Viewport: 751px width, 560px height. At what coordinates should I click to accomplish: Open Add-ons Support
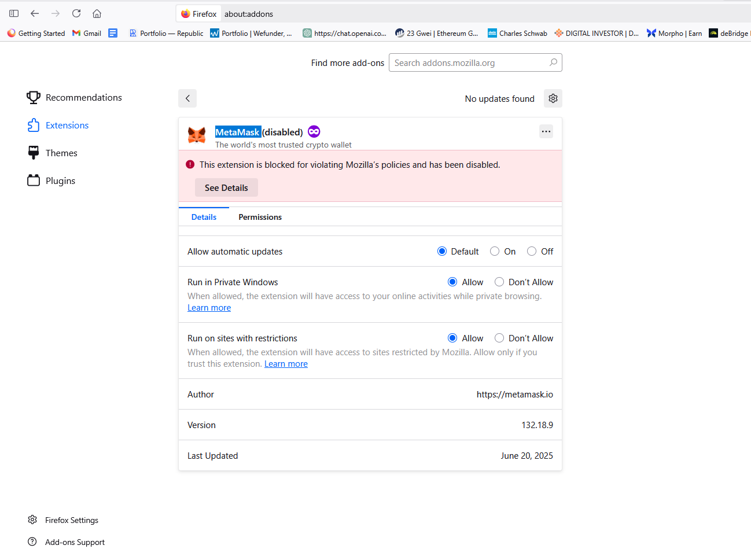[66, 542]
